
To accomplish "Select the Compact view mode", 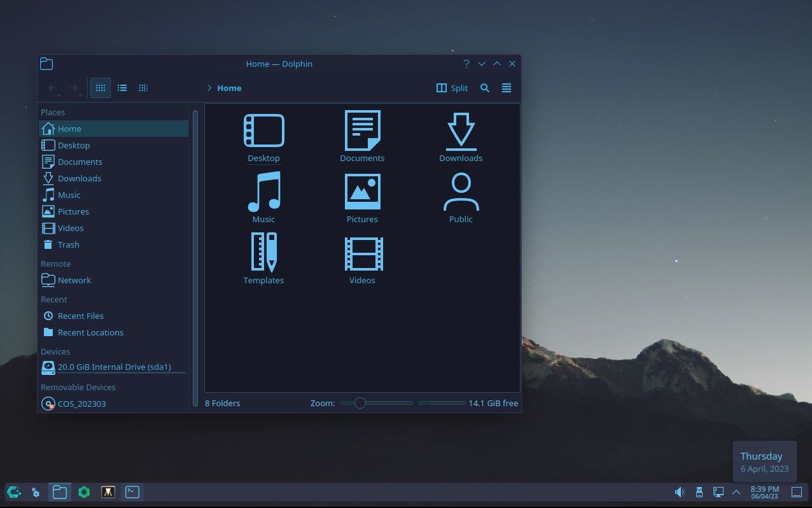I will click(x=122, y=88).
